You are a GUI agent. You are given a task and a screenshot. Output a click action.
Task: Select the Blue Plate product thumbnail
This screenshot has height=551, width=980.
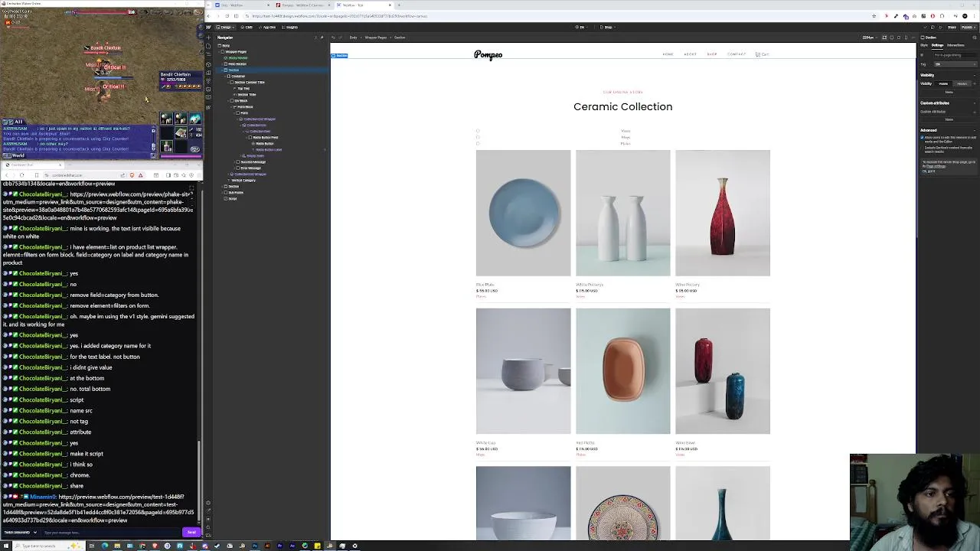click(523, 213)
